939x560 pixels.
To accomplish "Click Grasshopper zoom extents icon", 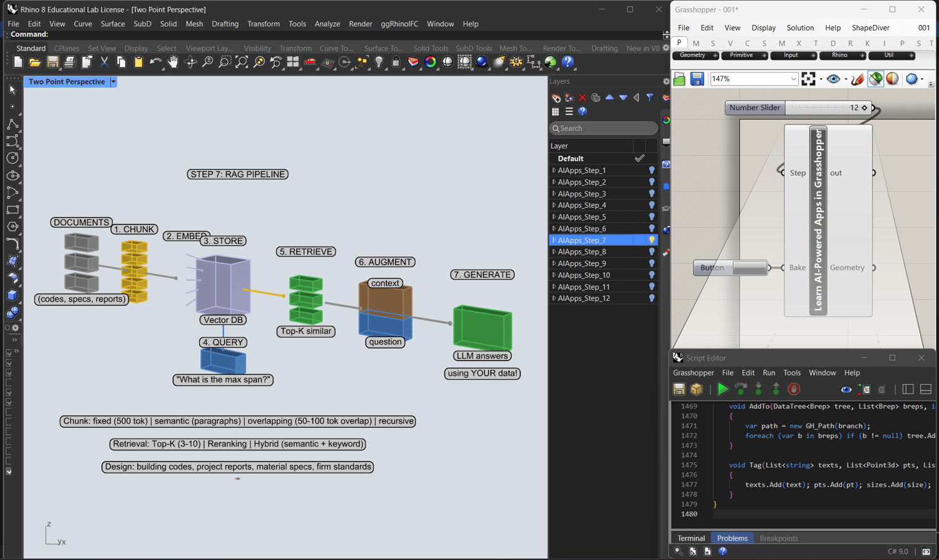I will click(808, 79).
